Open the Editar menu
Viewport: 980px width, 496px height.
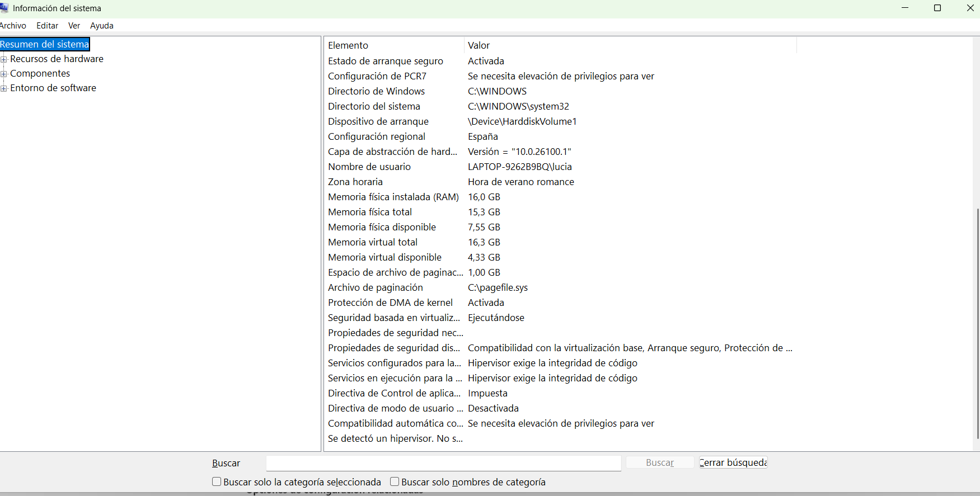tap(48, 26)
